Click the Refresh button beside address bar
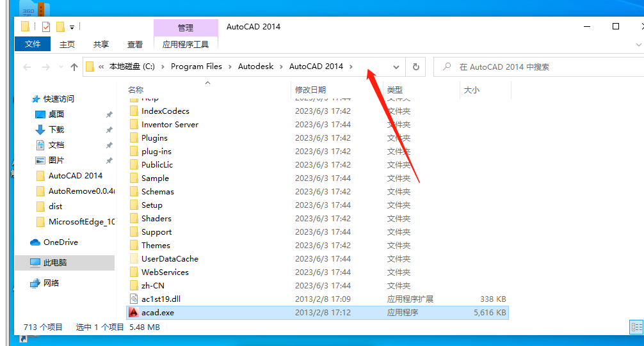 [x=415, y=67]
